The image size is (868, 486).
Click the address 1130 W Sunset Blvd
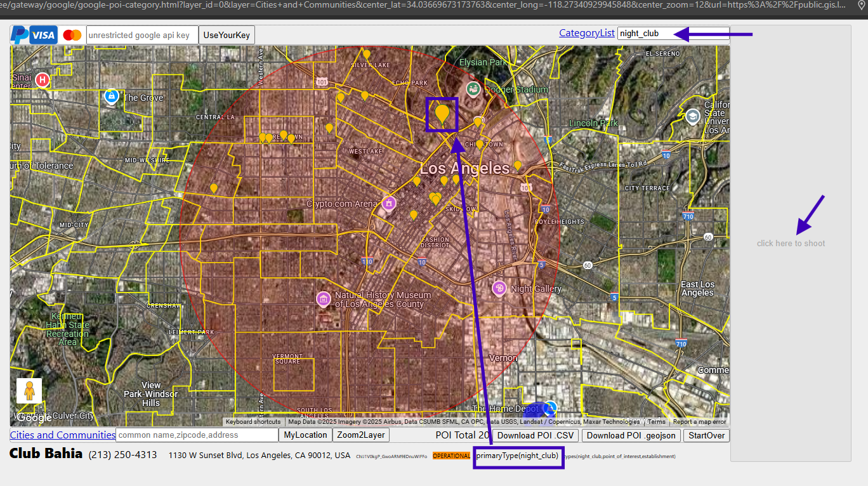click(260, 456)
